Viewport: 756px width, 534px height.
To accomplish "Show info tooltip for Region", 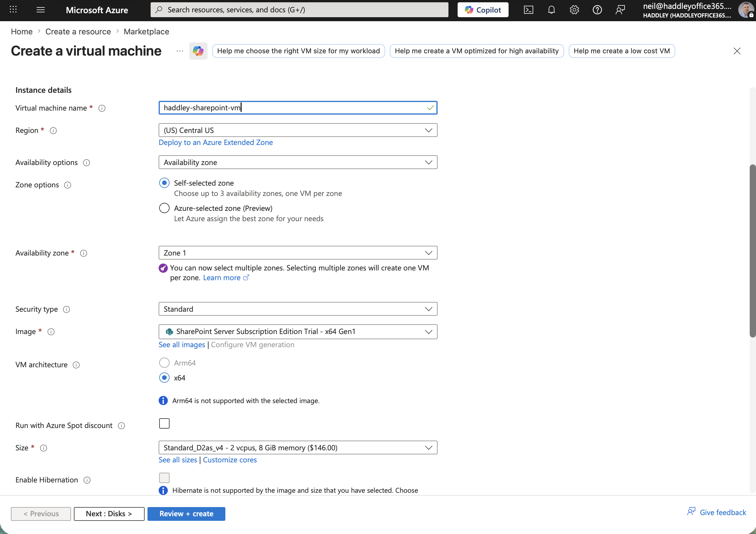I will [x=53, y=131].
